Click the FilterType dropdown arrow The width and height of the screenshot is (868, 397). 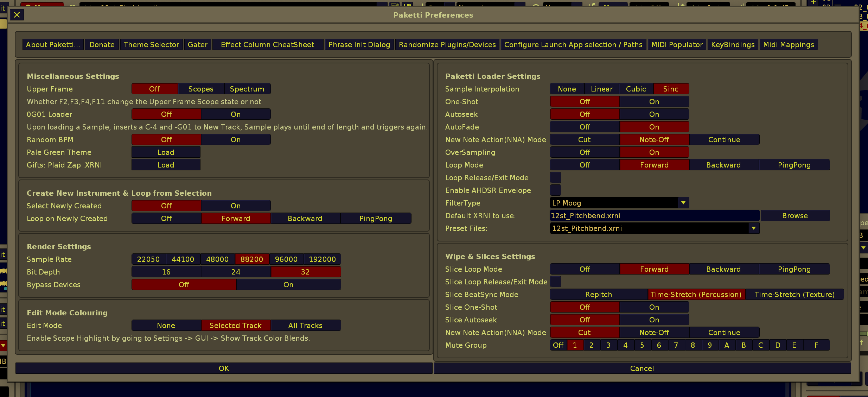point(683,203)
